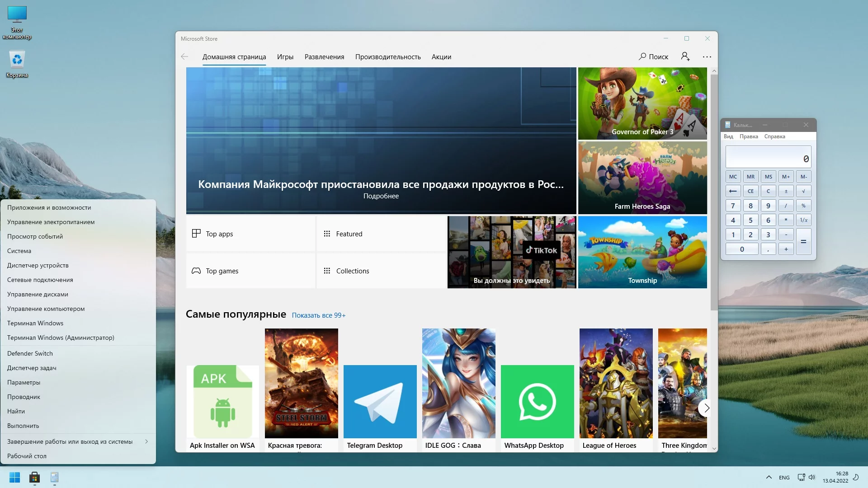This screenshot has width=868, height=488.
Task: Open the three-dots more options menu
Action: tap(707, 57)
